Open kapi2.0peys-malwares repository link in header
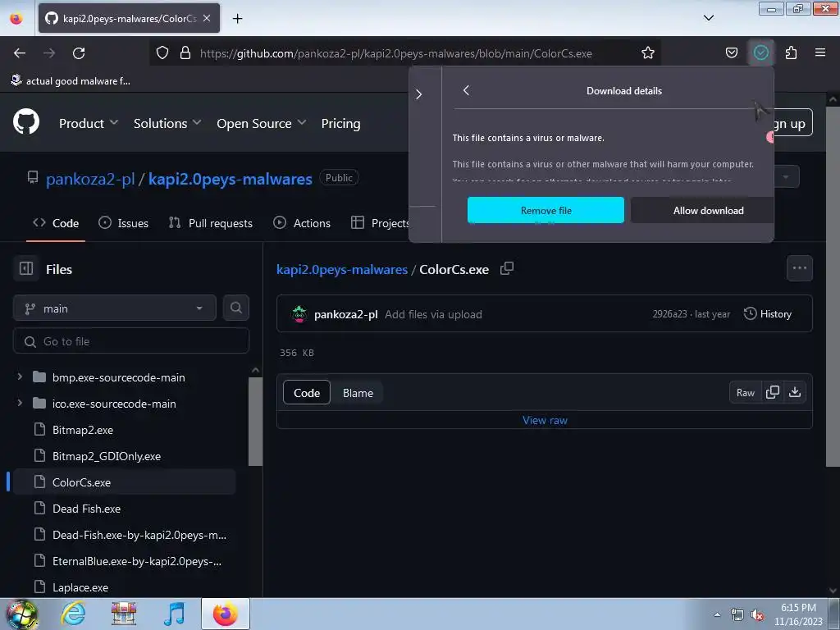 point(231,179)
